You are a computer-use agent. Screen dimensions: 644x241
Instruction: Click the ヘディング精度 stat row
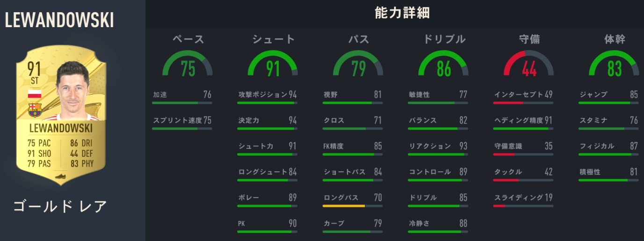tap(523, 121)
